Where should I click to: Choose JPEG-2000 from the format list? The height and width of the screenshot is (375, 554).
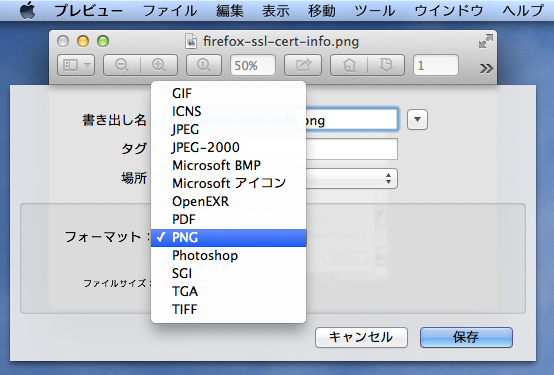tap(228, 147)
